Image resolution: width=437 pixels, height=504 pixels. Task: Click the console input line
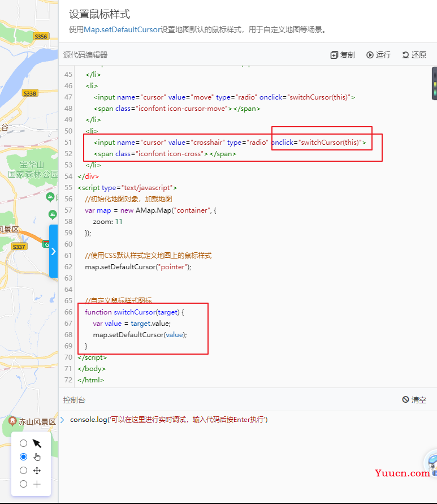click(168, 420)
